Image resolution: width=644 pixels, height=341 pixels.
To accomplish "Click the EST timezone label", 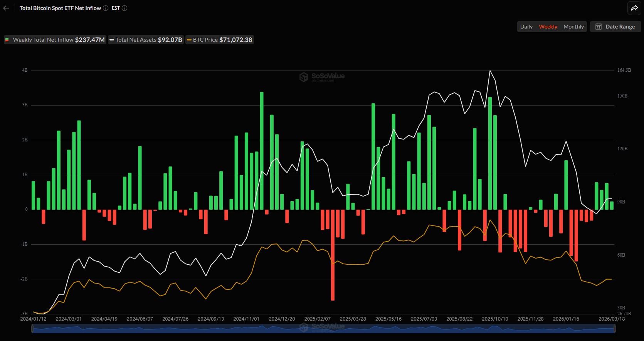I will click(116, 8).
